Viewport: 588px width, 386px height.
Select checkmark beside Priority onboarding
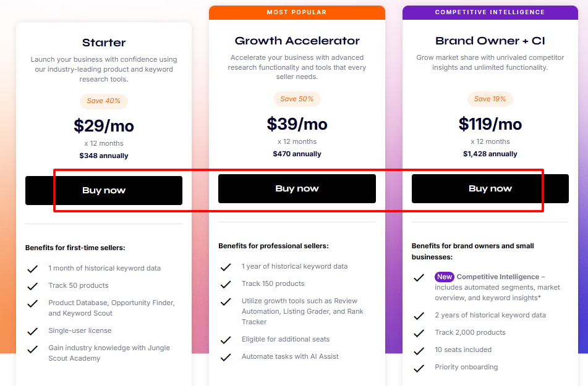click(x=419, y=367)
